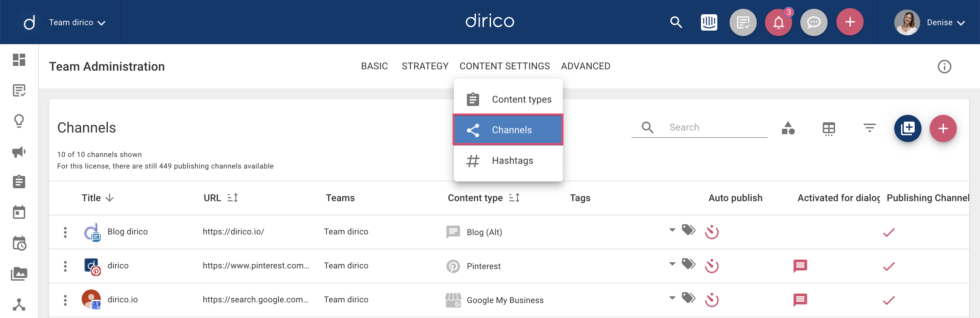Sort by the Title column
The height and width of the screenshot is (318, 980).
[98, 198]
